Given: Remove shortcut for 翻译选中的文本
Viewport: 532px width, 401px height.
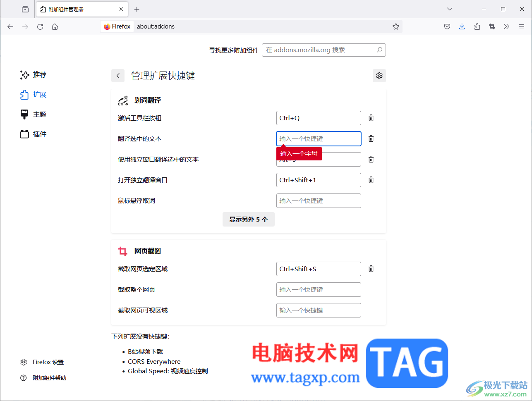Looking at the screenshot, I should [371, 139].
